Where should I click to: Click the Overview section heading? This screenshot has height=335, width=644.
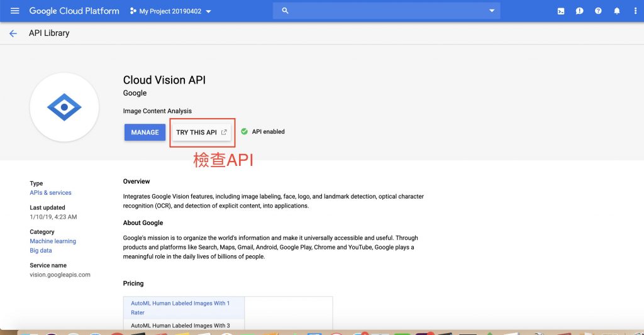[136, 182]
